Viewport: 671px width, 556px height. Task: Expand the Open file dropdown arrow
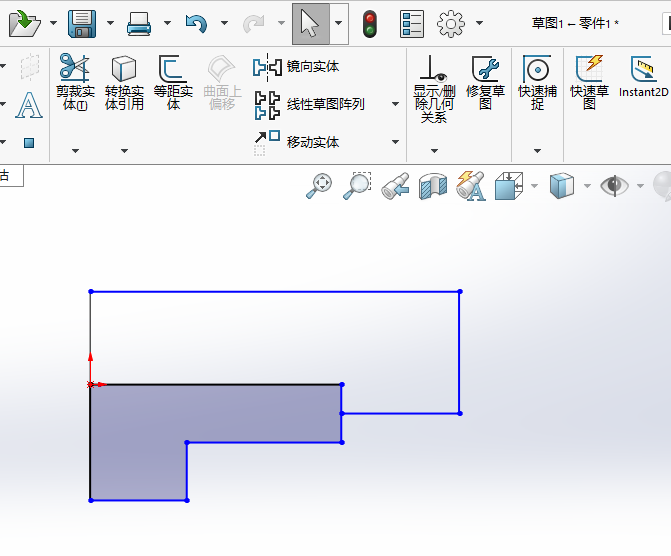coord(53,23)
